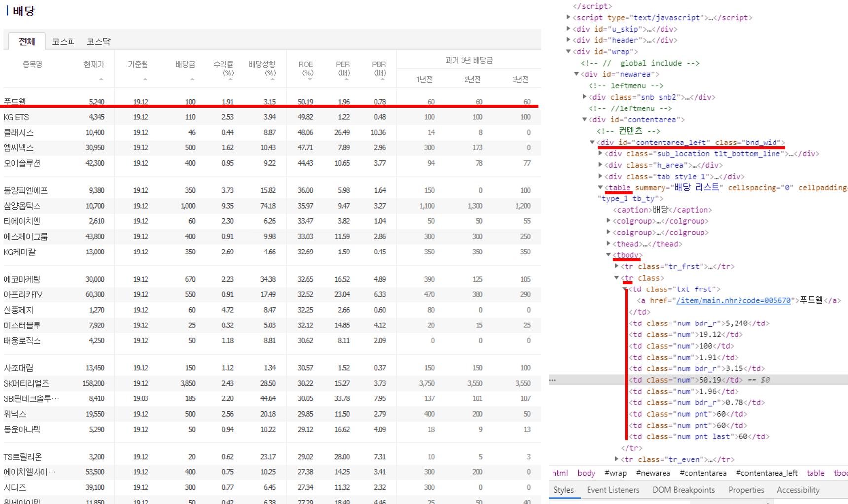Collapse the div id contentarea node
Image resolution: width=848 pixels, height=504 pixels.
(x=584, y=119)
